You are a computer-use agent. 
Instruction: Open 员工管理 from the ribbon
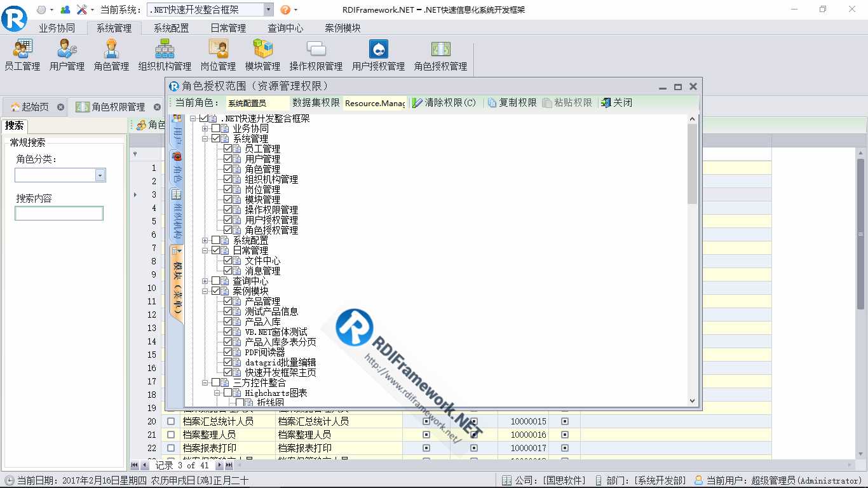[x=22, y=55]
